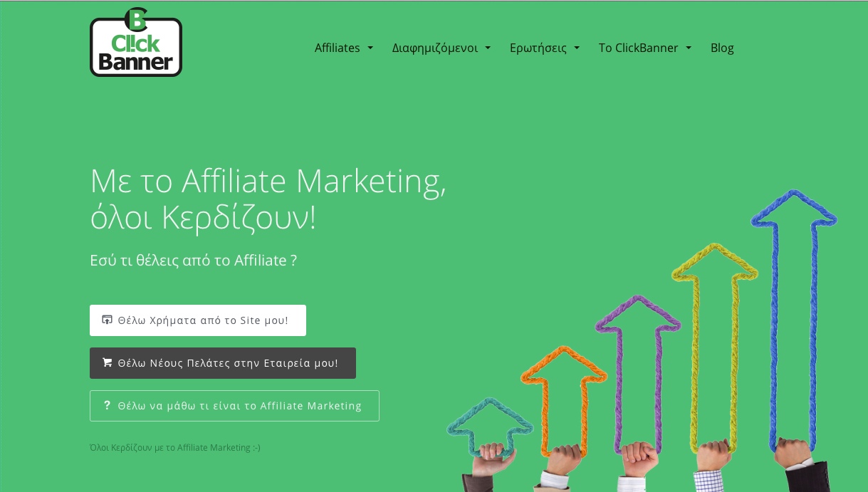Click the shopping cart icon on the dark button
Screen dimensions: 868x492
[x=108, y=362]
